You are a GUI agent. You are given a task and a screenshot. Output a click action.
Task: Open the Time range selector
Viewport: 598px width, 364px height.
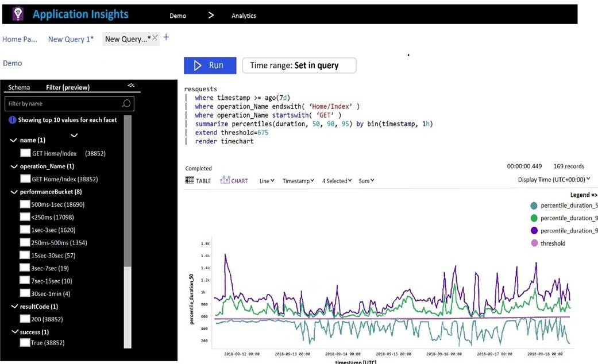tap(299, 65)
